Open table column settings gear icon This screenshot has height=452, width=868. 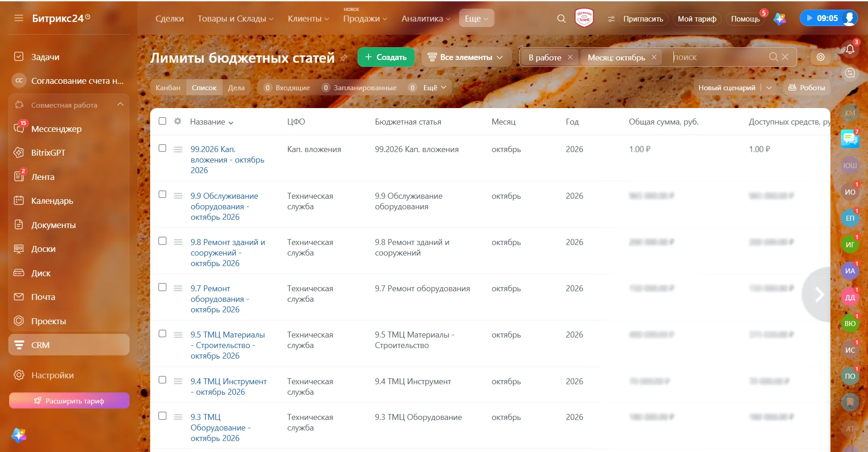[x=178, y=121]
